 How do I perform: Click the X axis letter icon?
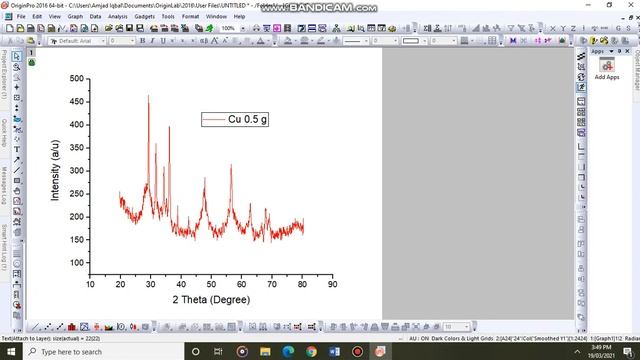[x=553, y=29]
